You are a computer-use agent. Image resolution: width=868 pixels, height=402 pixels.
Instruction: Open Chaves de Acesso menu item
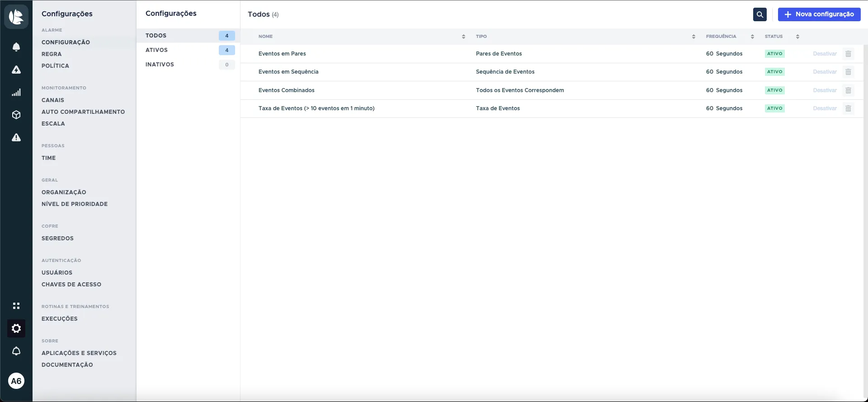pos(71,285)
